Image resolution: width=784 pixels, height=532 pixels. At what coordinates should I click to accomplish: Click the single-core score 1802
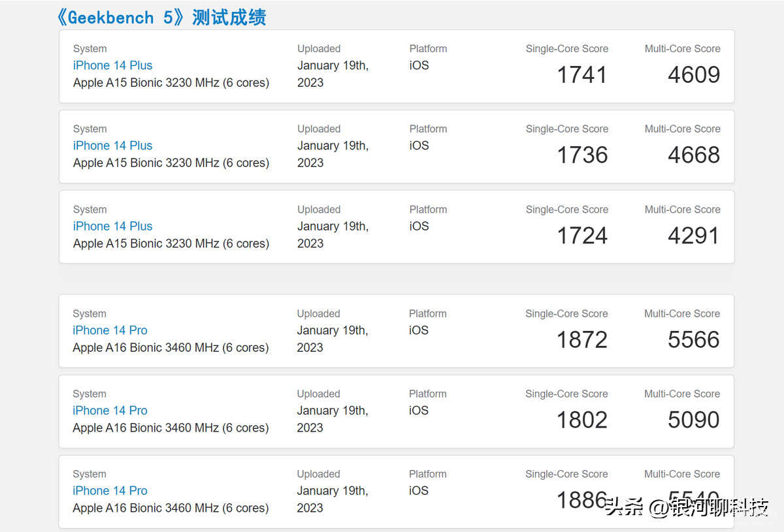(x=582, y=420)
